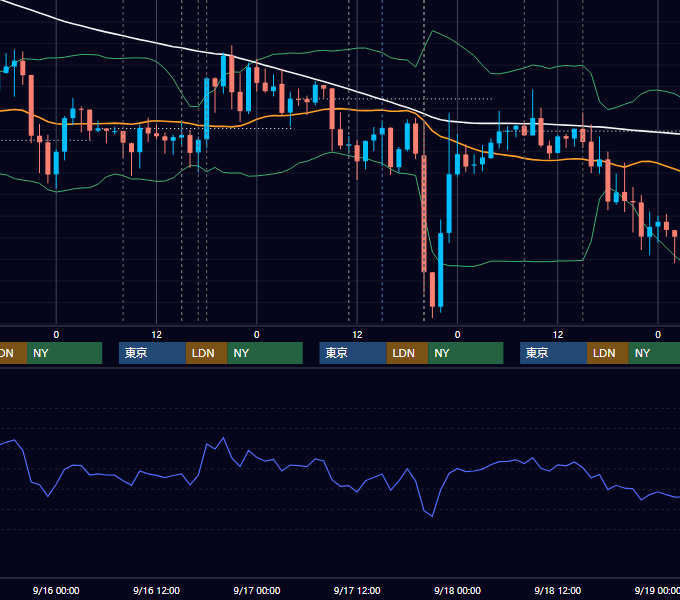The width and height of the screenshot is (680, 600).
Task: Click the 9/16 12:00 time axis label
Action: (x=156, y=590)
